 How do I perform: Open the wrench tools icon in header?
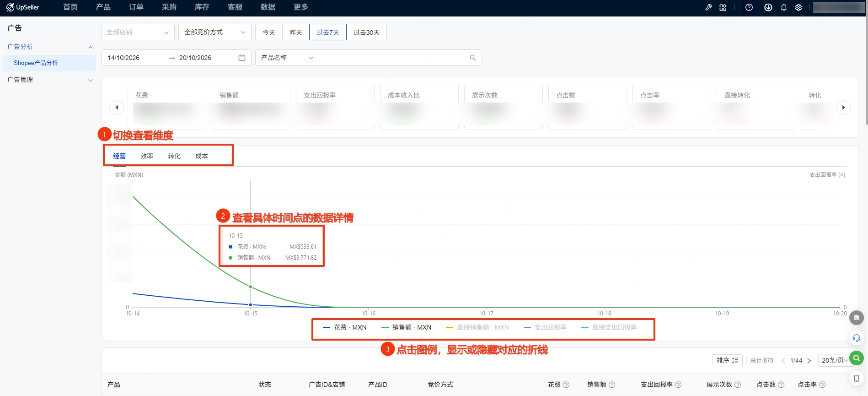pyautogui.click(x=708, y=7)
